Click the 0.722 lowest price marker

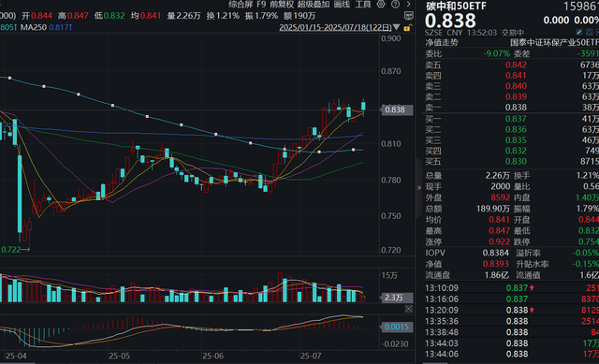tap(15, 250)
